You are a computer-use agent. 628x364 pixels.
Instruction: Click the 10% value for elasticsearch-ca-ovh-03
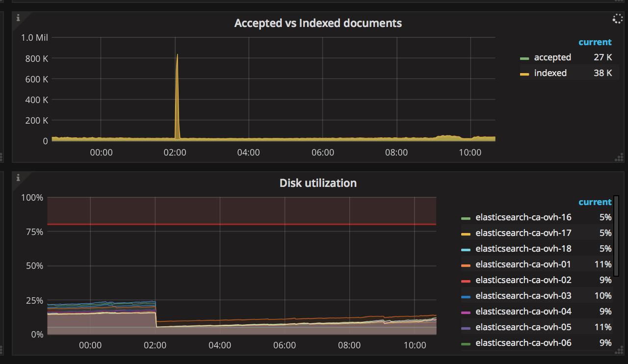(x=603, y=296)
